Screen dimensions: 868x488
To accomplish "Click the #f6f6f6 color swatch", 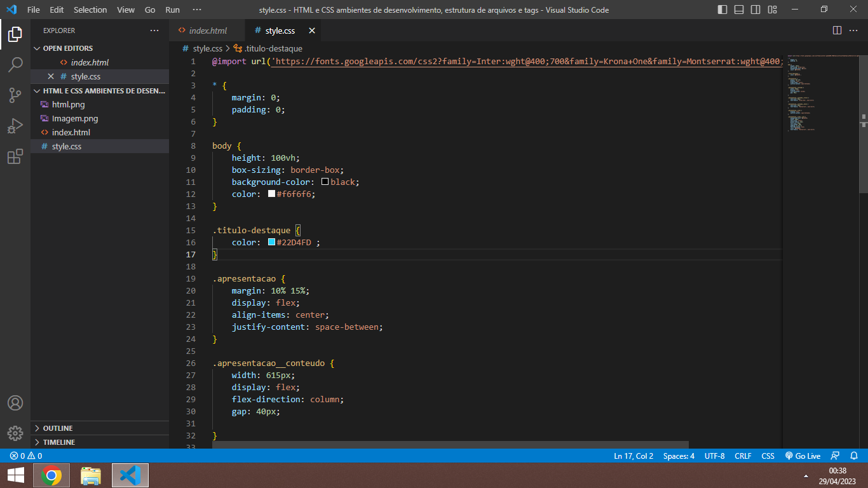I will [271, 194].
